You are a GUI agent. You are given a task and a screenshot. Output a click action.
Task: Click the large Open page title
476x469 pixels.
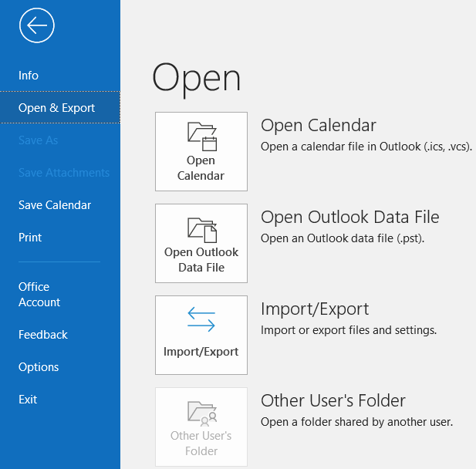[197, 79]
